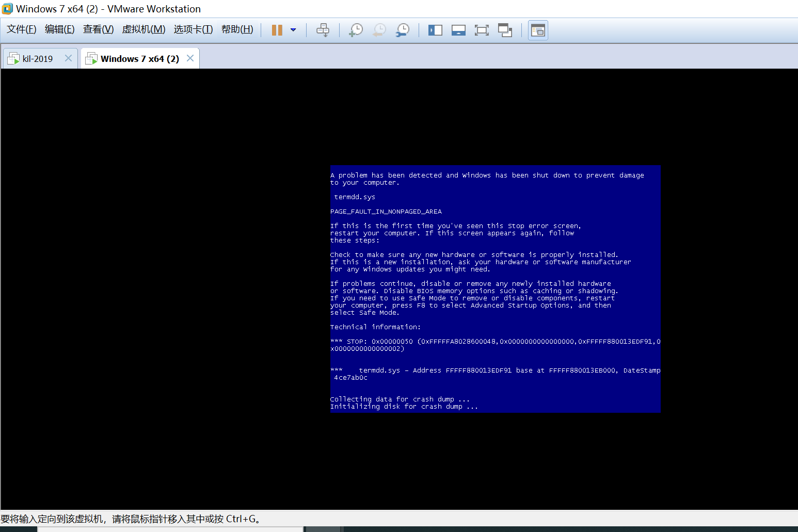Viewport: 798px width, 532px height.
Task: Click the Send Ctrl+Alt+Del icon
Action: tap(323, 30)
